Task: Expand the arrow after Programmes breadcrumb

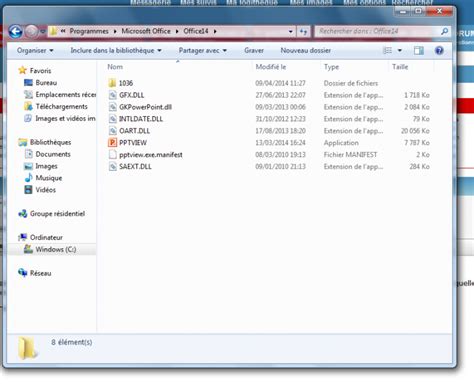Action: click(115, 31)
